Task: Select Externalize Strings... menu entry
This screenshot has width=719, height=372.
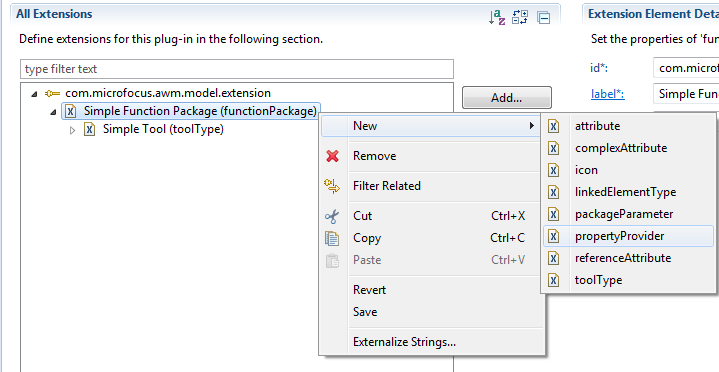Action: click(404, 342)
